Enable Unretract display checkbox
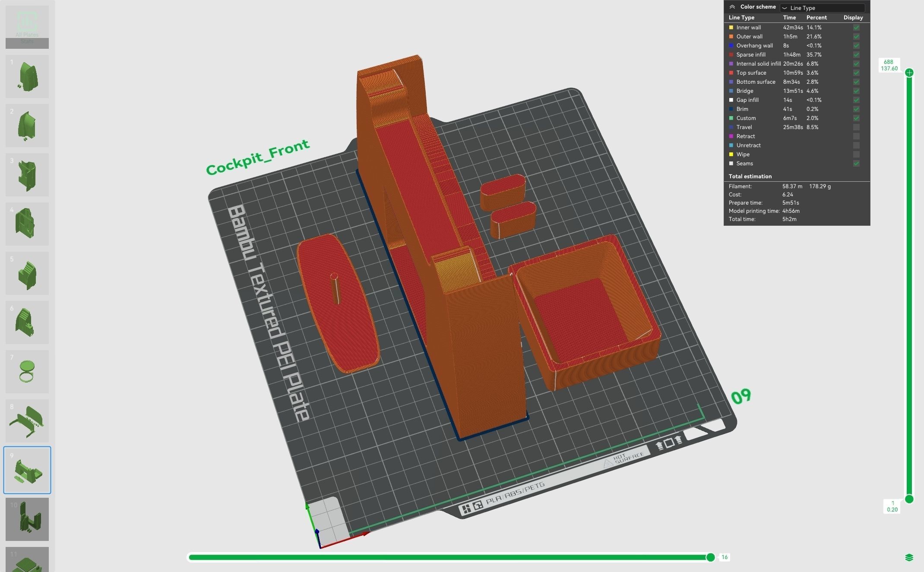This screenshot has height=572, width=924. click(x=856, y=145)
